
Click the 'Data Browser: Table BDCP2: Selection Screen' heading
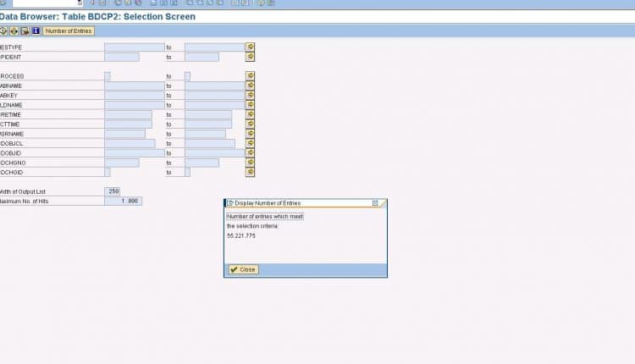click(97, 17)
